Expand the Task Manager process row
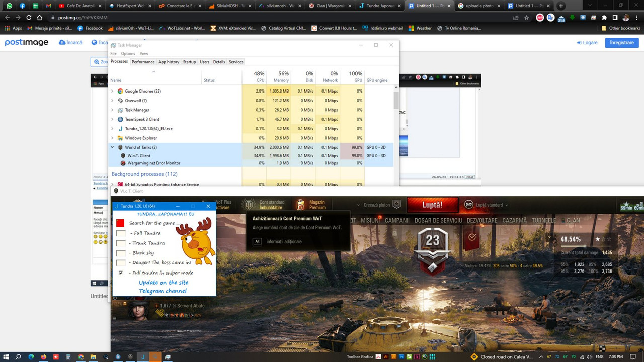The height and width of the screenshot is (362, 644). (x=112, y=110)
